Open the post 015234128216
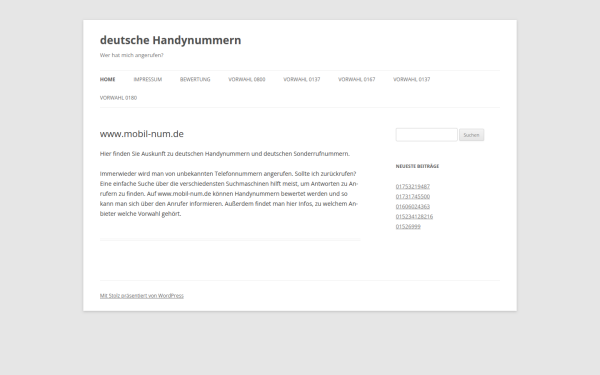The width and height of the screenshot is (600, 375). point(414,216)
